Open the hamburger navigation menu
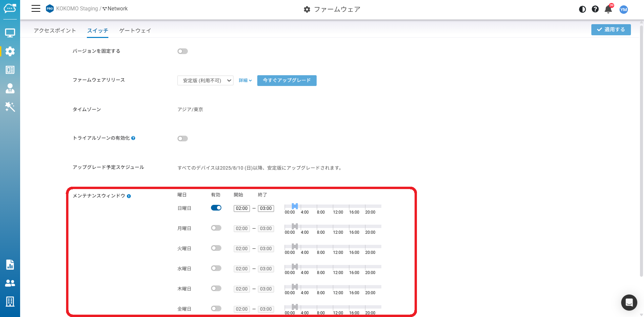 (x=36, y=9)
